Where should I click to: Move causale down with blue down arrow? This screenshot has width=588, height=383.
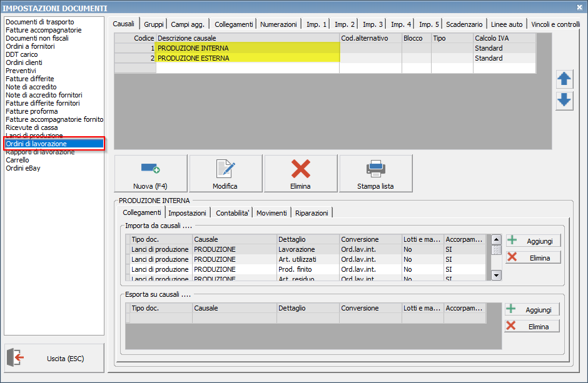[564, 100]
